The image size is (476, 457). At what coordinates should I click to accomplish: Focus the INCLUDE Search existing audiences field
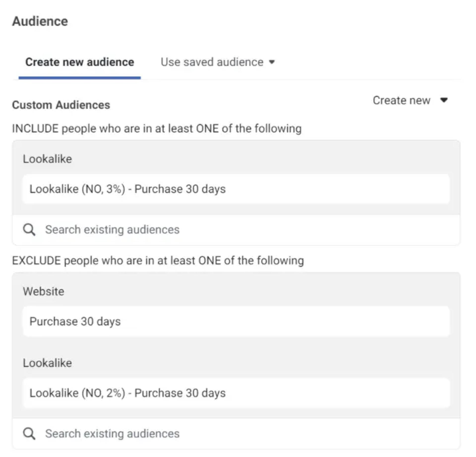click(x=236, y=230)
